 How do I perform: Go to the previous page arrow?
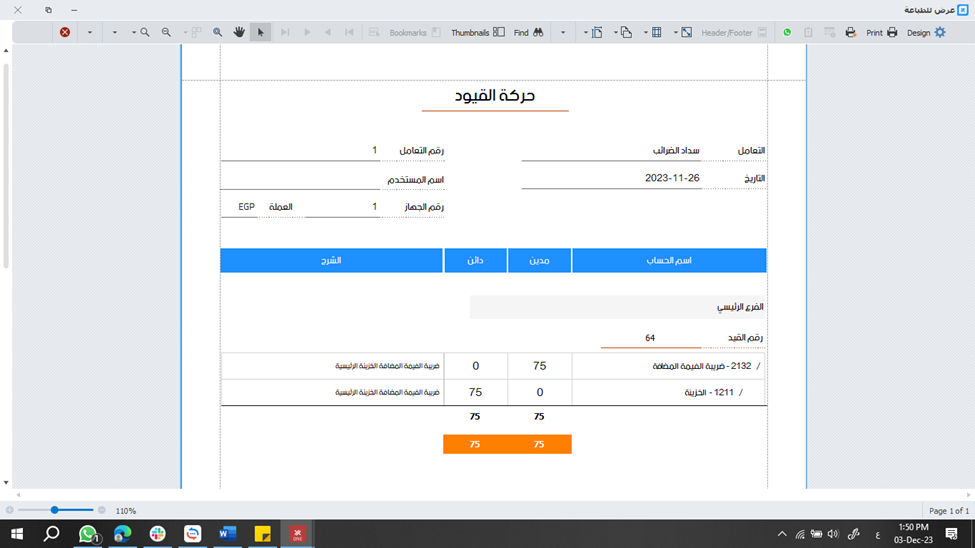pos(328,32)
